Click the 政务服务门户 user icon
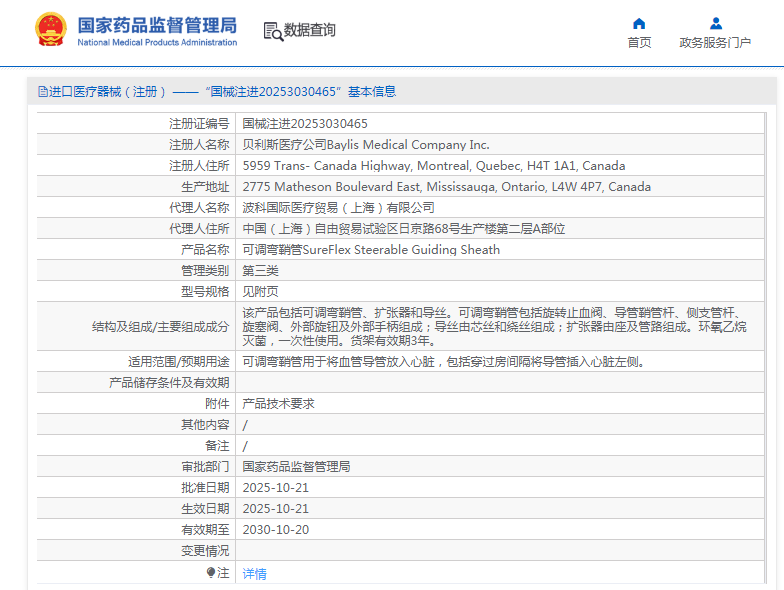The image size is (784, 590). tap(716, 23)
